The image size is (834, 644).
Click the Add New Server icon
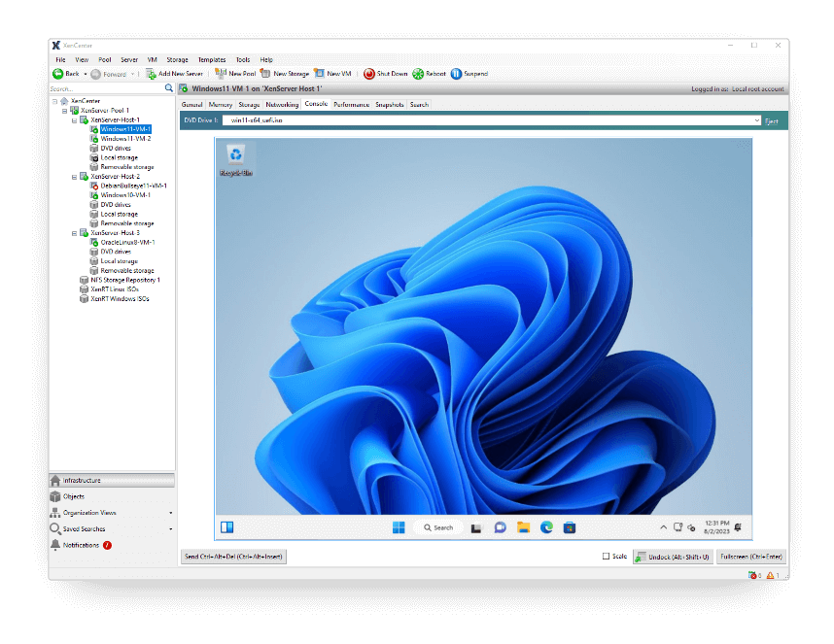(151, 74)
